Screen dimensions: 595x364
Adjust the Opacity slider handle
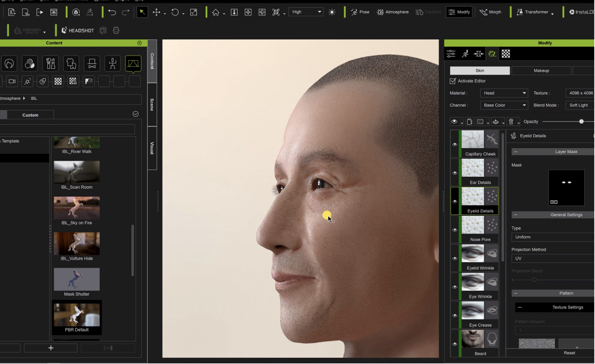coord(581,121)
